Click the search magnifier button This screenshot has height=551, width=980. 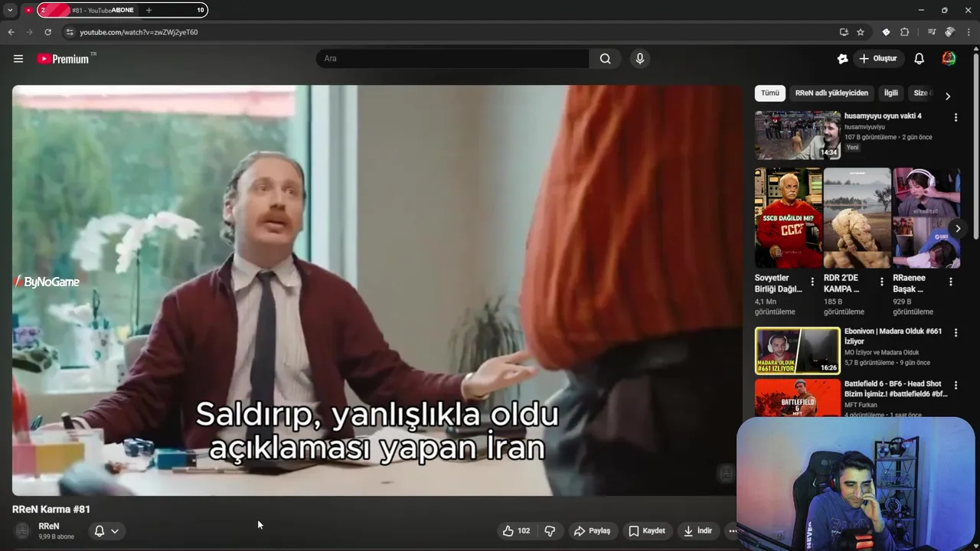(x=606, y=59)
